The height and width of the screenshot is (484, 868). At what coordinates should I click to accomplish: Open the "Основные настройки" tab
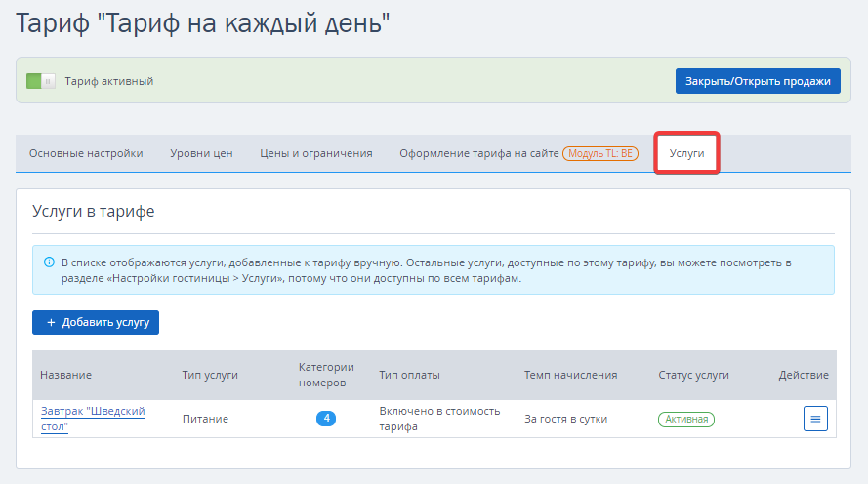tap(86, 153)
